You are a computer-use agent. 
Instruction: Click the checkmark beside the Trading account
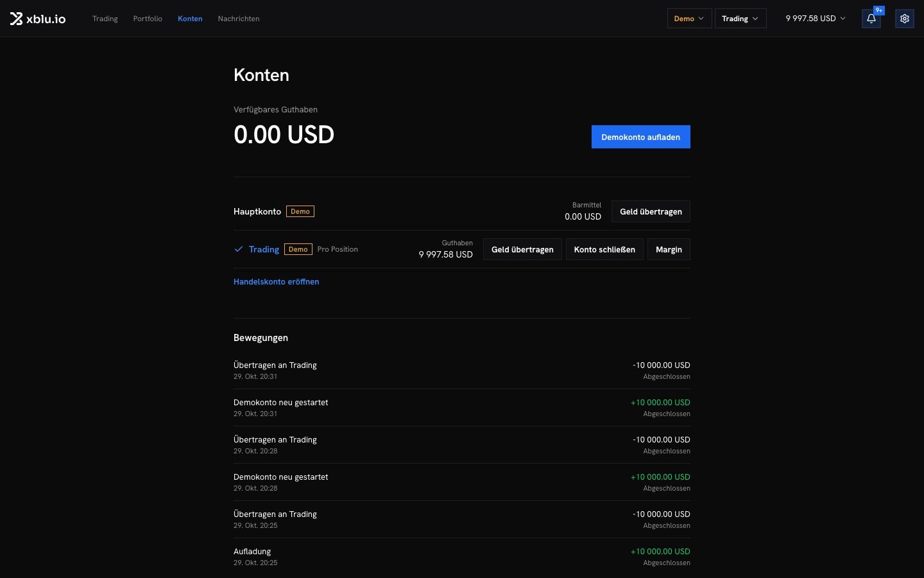238,249
